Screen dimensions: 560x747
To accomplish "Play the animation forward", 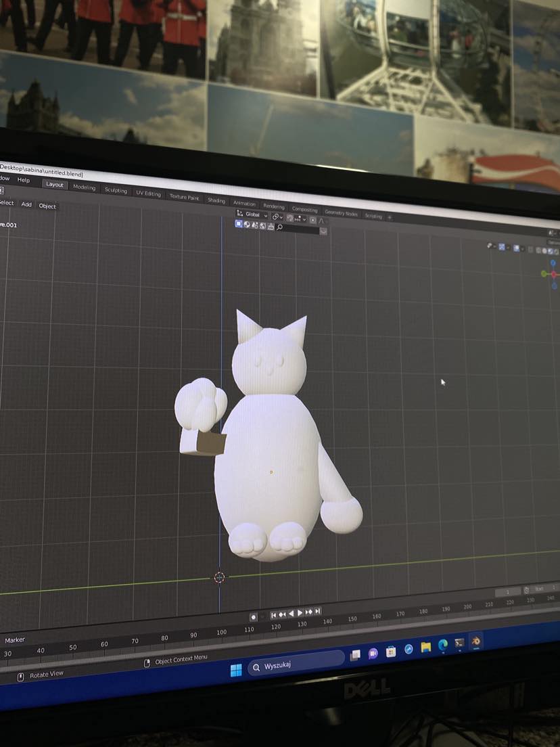I will point(300,613).
